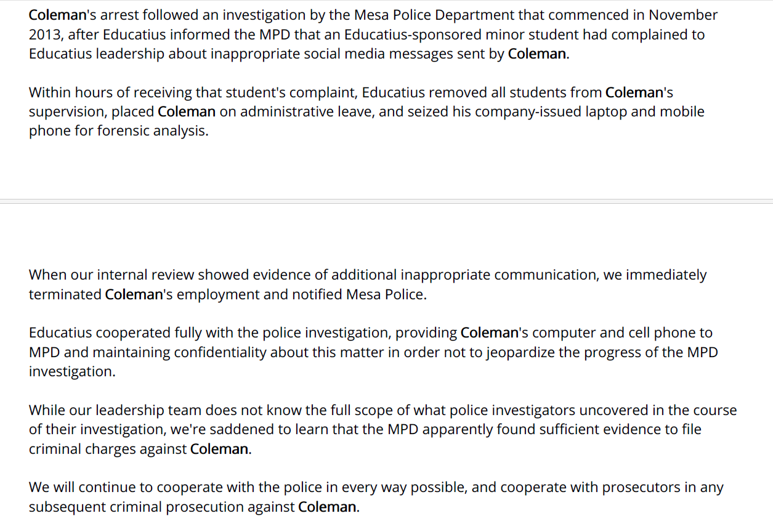Click bold Coleman after the word "terminated"
The image size is (773, 532).
coord(134,295)
